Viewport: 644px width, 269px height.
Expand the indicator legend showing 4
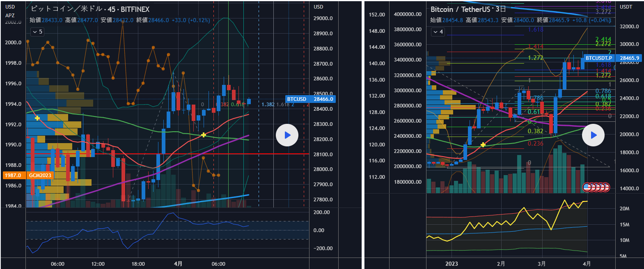[x=438, y=32]
